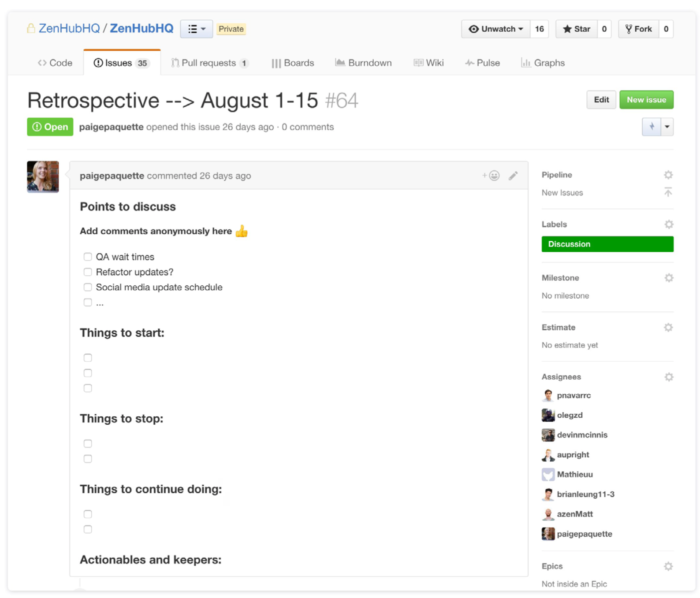Open the paigepaquette assignee link
The width and height of the screenshot is (700, 598).
(584, 534)
